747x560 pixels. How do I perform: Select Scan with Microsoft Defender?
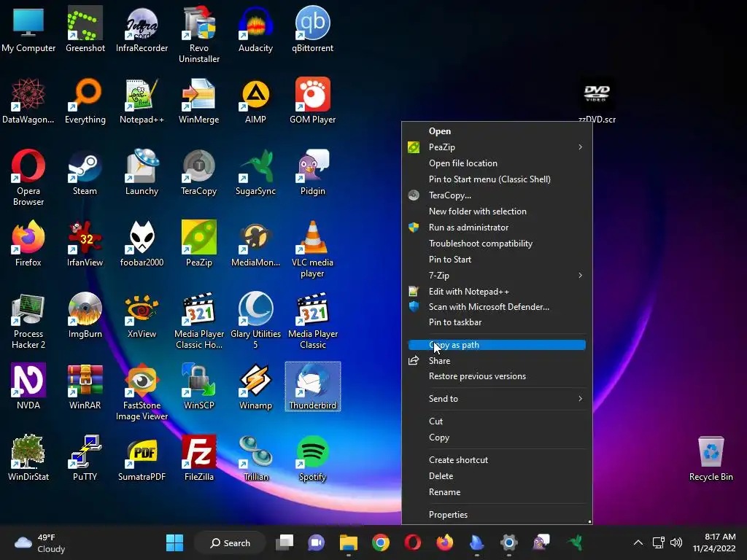(x=497, y=307)
